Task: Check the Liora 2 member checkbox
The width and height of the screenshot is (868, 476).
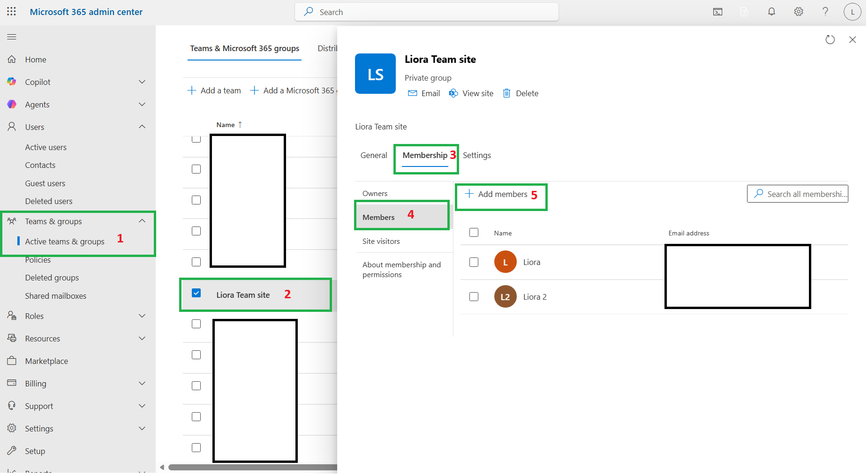Action: tap(474, 297)
